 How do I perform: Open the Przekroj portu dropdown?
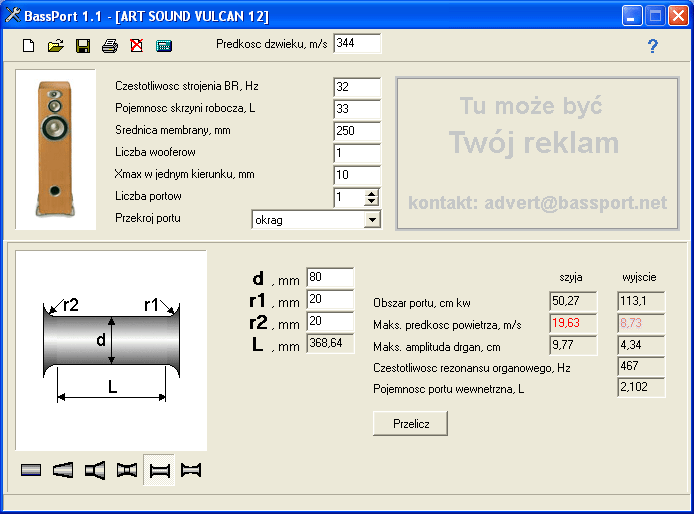point(372,220)
